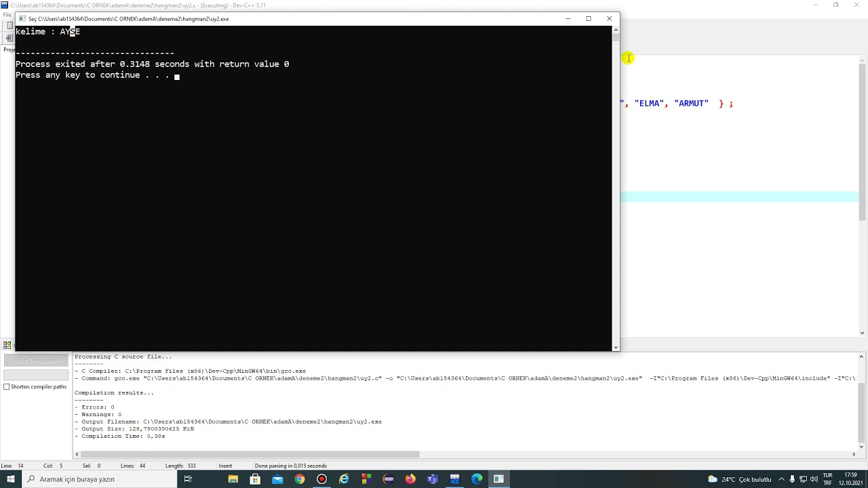This screenshot has height=488, width=868.
Task: Click compile log scroll-left arrow
Action: click(x=77, y=454)
